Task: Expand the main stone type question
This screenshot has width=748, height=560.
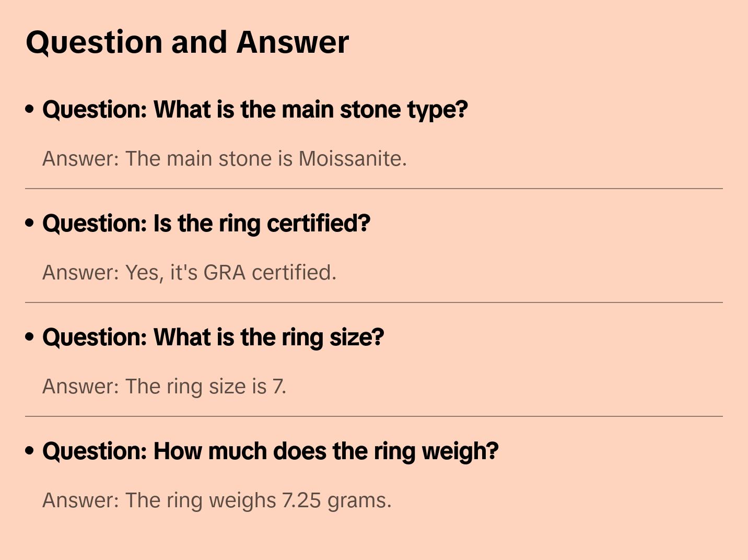Action: point(255,110)
